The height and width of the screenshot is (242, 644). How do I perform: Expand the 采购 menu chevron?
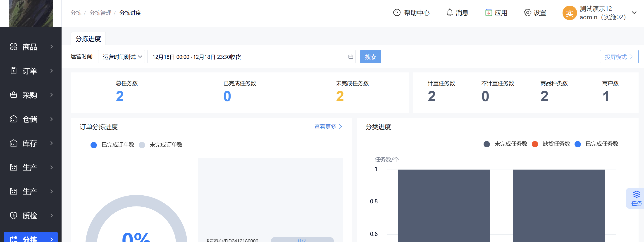click(x=52, y=95)
